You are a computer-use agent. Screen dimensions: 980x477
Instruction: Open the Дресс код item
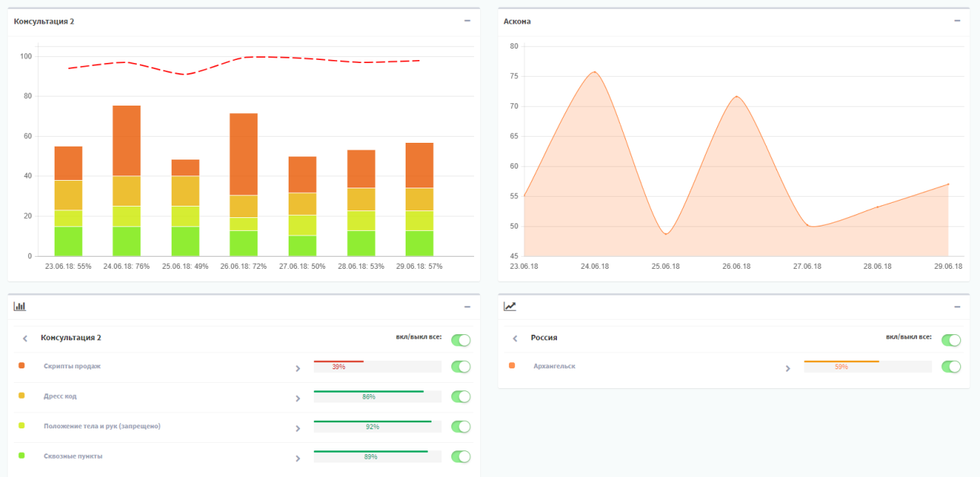60,396
